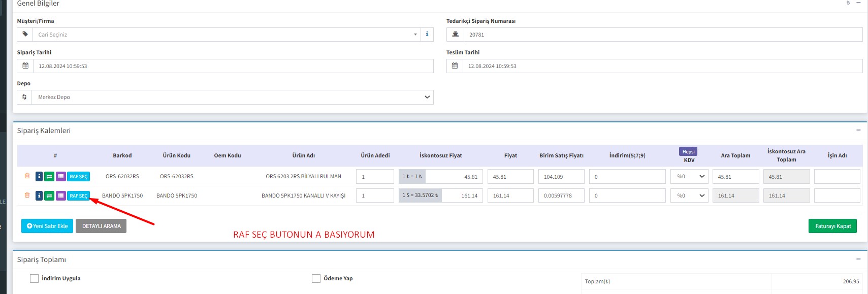Open the Cari Seçiniz customer dropdown

point(226,35)
